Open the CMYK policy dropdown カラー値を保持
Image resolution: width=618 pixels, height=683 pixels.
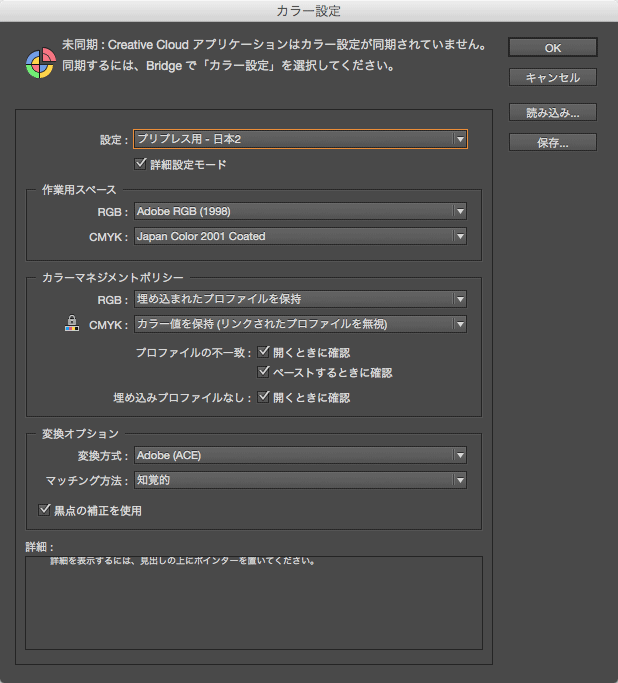(300, 324)
